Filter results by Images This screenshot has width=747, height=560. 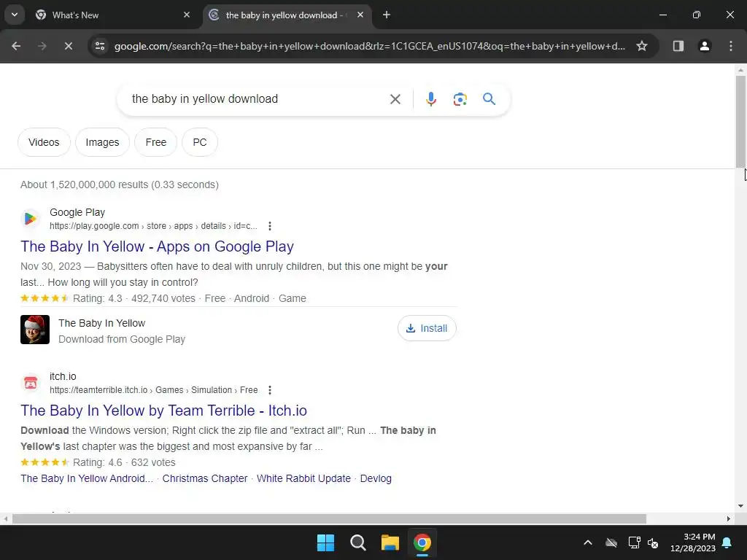[x=102, y=142]
